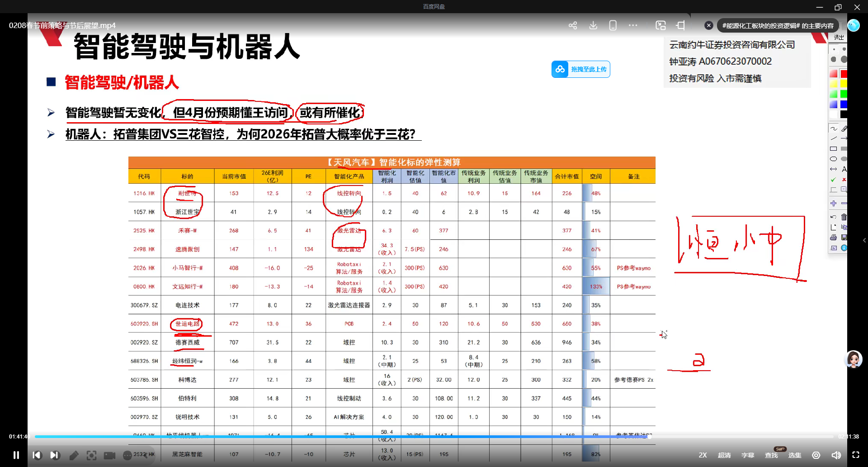Click the current time 01:41:4 readout

click(x=19, y=437)
